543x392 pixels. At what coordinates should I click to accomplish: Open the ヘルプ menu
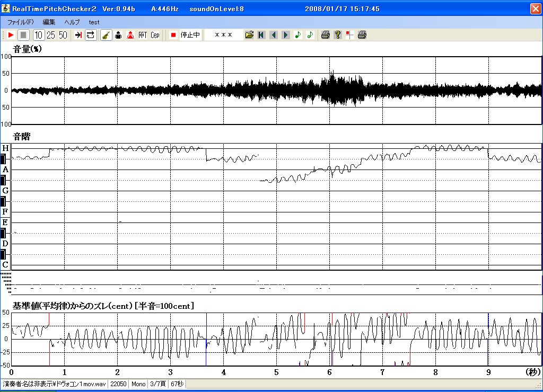[x=72, y=22]
